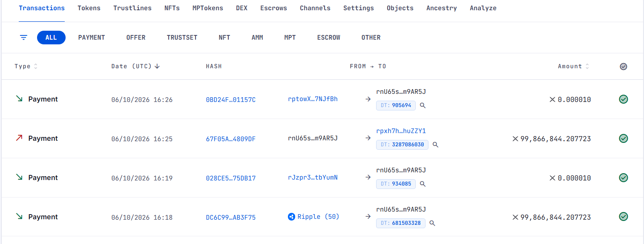Sort by Amount column

tap(574, 67)
